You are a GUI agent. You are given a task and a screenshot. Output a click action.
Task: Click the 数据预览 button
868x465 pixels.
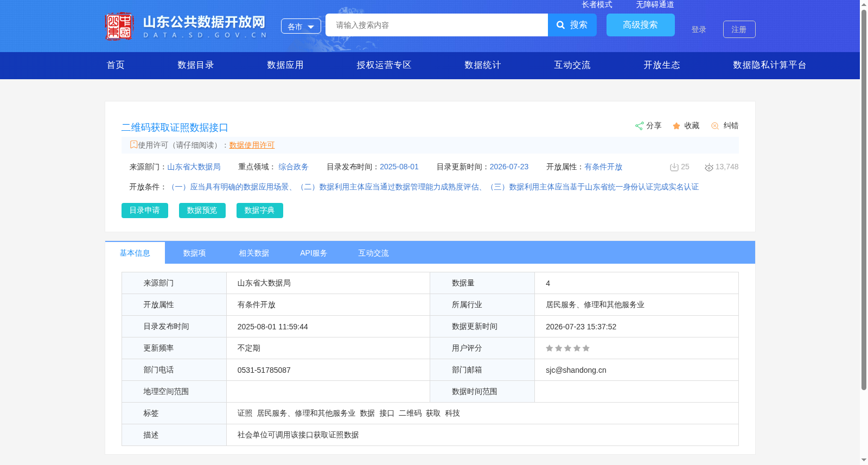202,211
